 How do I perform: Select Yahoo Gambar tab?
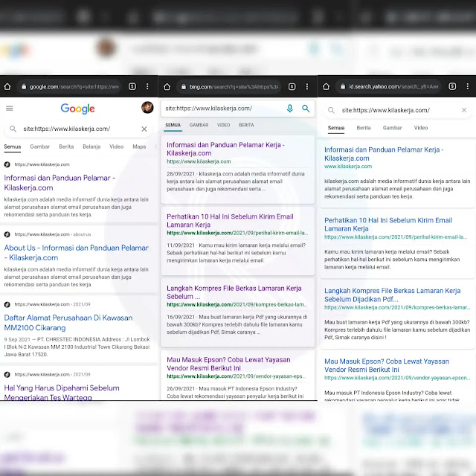392,128
